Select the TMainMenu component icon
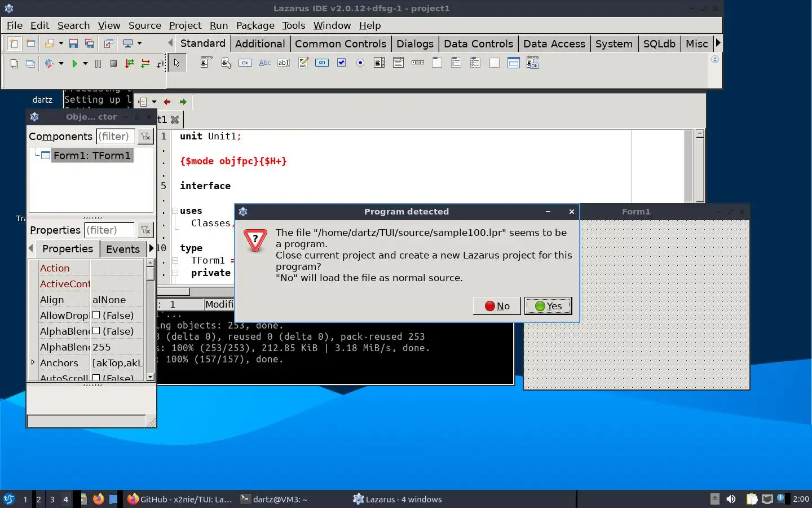The height and width of the screenshot is (508, 812). click(x=206, y=63)
